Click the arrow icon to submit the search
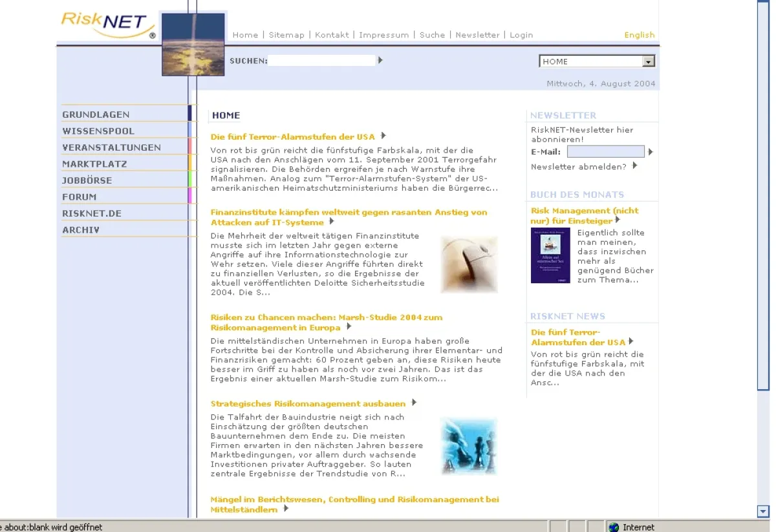Image resolution: width=776 pixels, height=532 pixels. (x=380, y=60)
